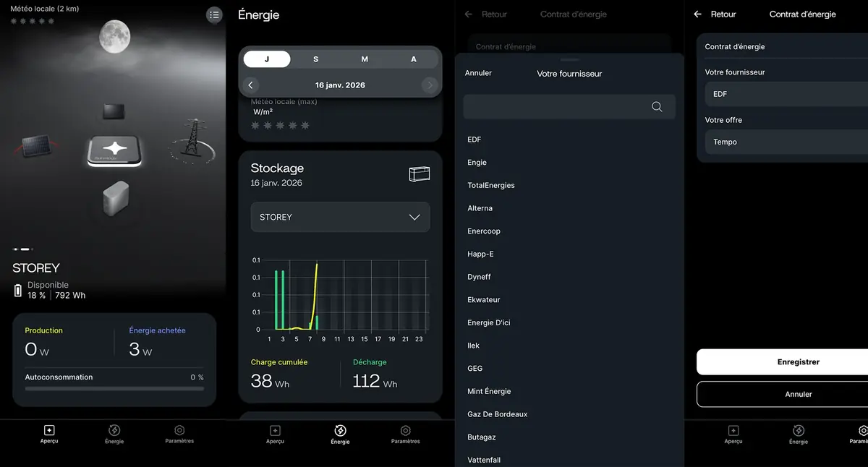Screen dimensions: 868x467
Task: Tap the storage box icon beside Stockage
Action: point(419,174)
